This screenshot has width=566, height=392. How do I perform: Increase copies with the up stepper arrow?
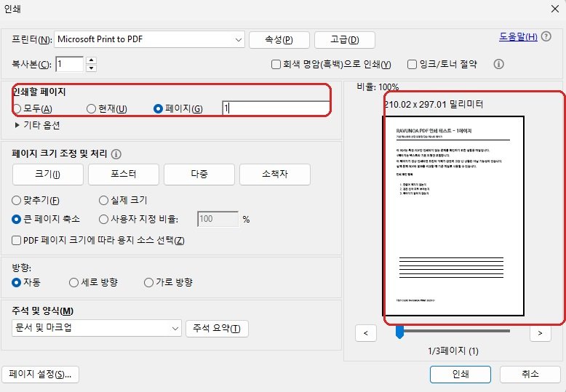tap(92, 60)
